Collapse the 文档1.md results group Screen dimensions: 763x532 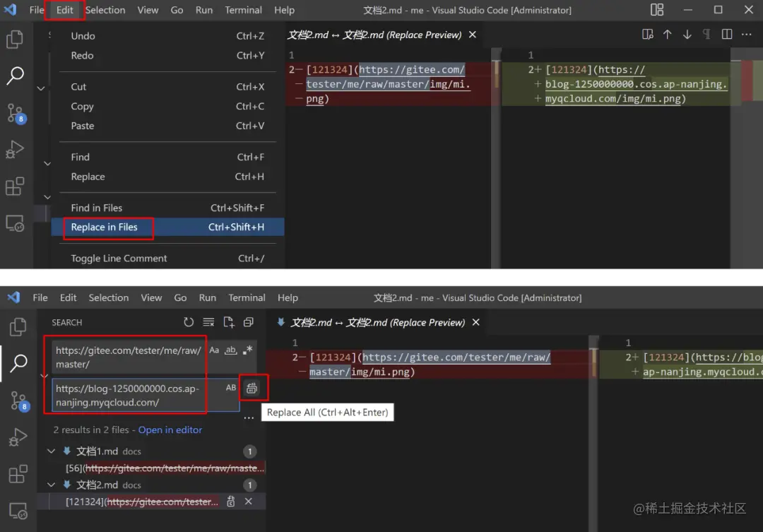click(x=51, y=451)
